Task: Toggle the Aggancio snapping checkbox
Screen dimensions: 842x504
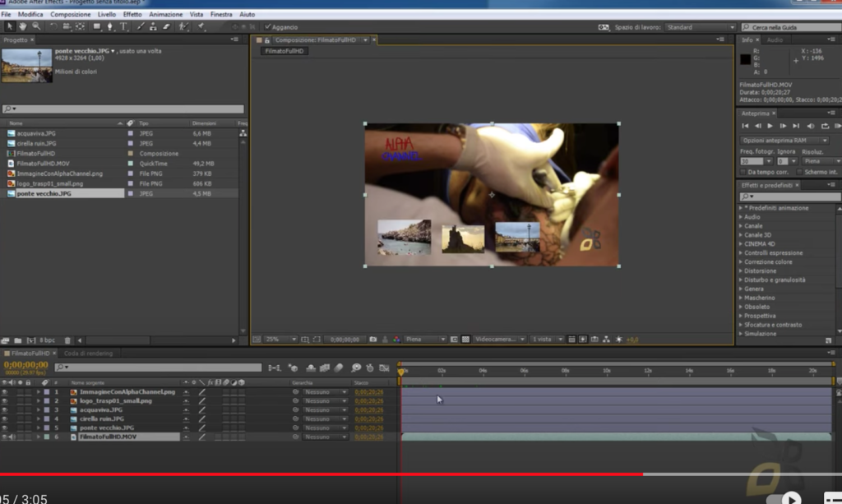Action: point(268,27)
